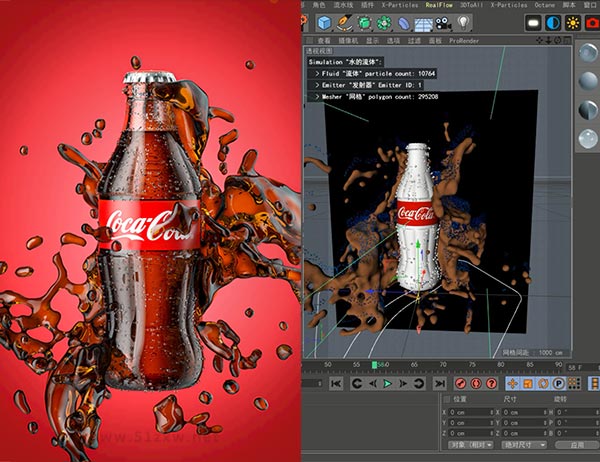Open the Subdivision Surface generator icon
Viewport: 600px width, 462px height.
(x=364, y=23)
